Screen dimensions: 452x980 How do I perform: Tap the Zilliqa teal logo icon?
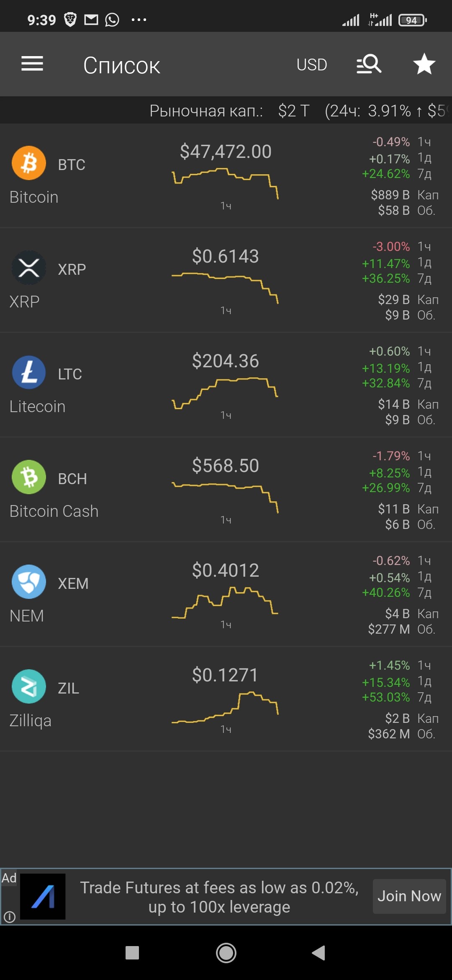[x=29, y=686]
